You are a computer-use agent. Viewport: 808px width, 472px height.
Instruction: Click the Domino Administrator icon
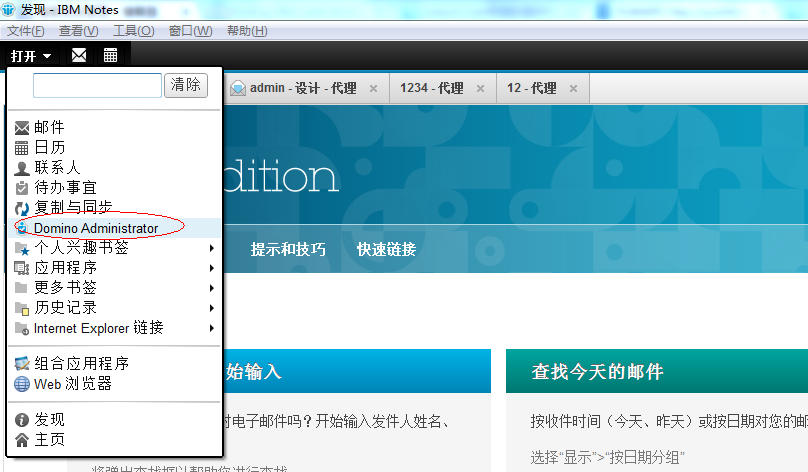pos(22,228)
